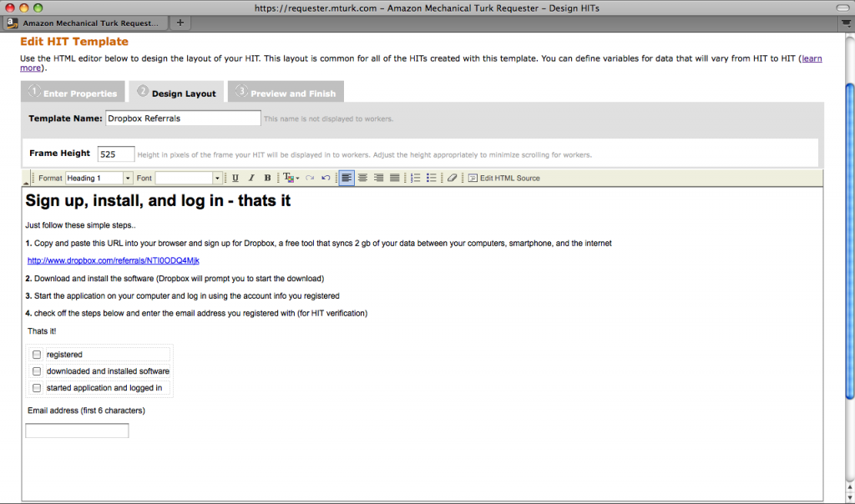The height and width of the screenshot is (504, 855).
Task: Toggle bold formatting in the editor toolbar
Action: (267, 179)
